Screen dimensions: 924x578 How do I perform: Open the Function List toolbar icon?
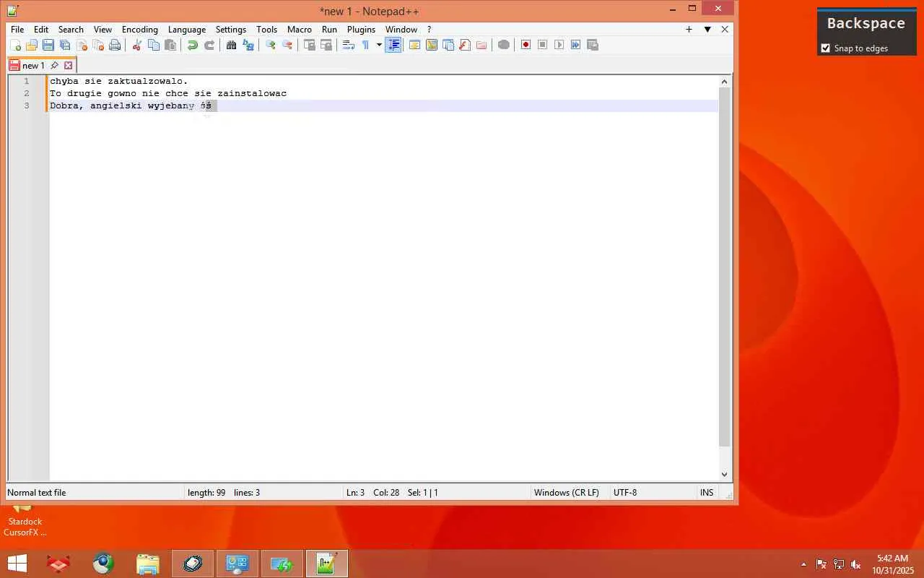click(465, 45)
